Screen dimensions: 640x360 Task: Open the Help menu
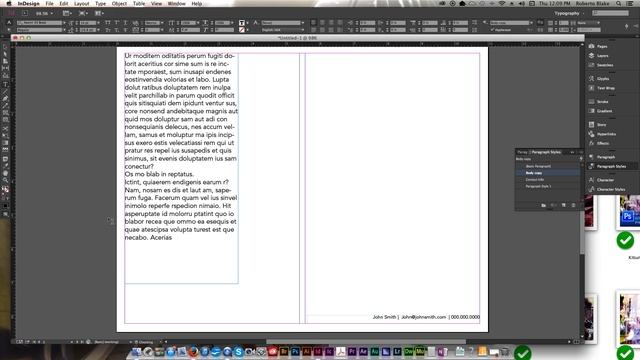[197, 3]
